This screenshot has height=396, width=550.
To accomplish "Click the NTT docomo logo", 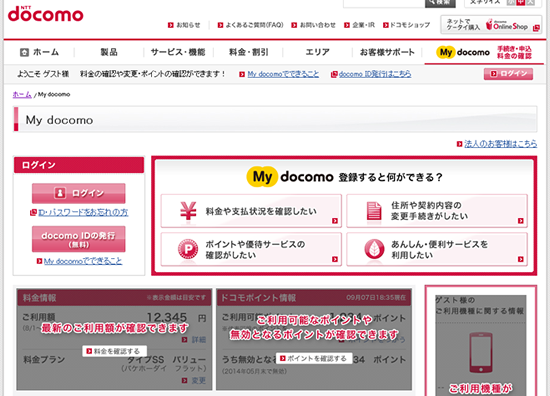I will (46, 14).
